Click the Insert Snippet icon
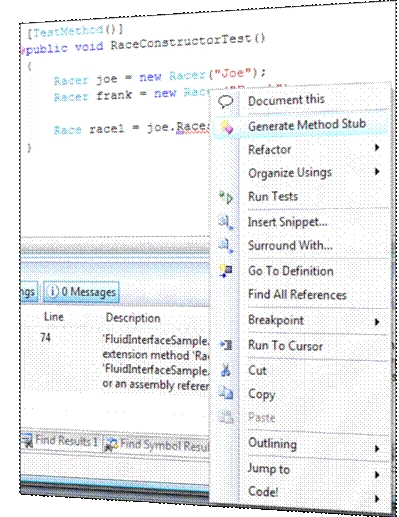399x517 pixels. [226, 222]
